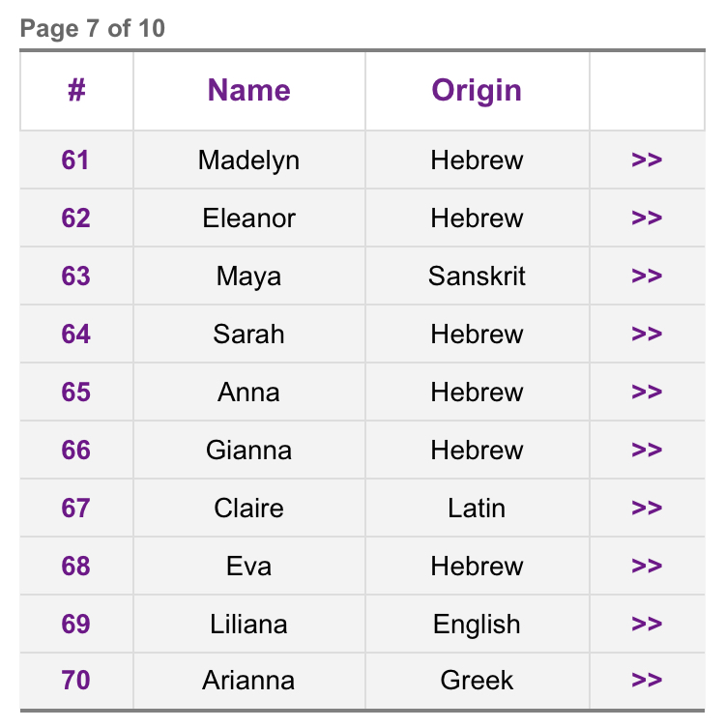Screen dimensions: 725x728
Task: Open the >> link for Claire
Action: [647, 509]
